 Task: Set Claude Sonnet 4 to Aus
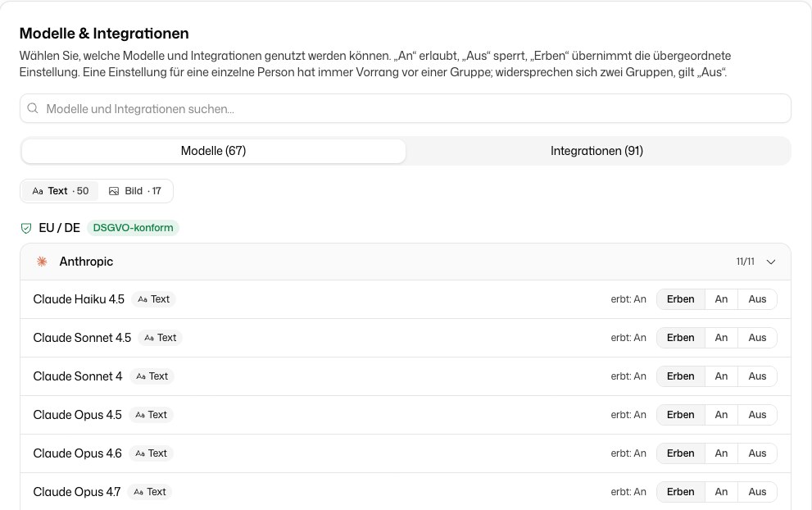tap(757, 376)
